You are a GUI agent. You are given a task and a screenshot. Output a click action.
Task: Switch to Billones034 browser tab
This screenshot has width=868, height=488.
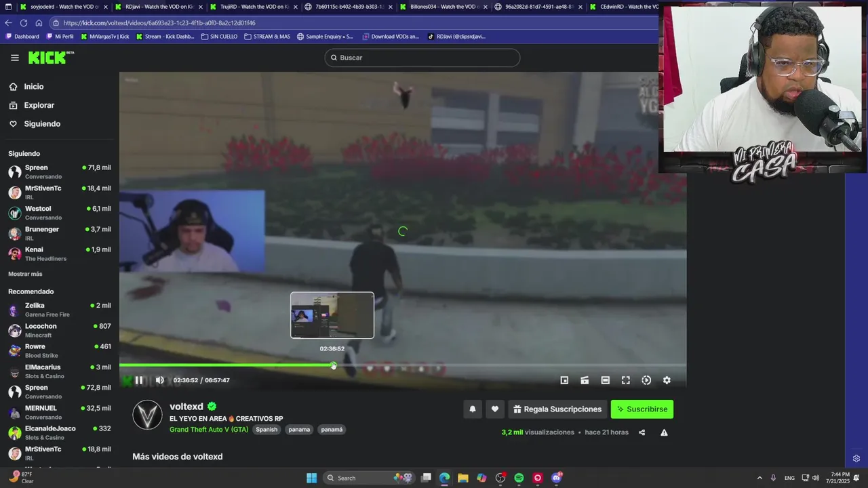tap(443, 7)
